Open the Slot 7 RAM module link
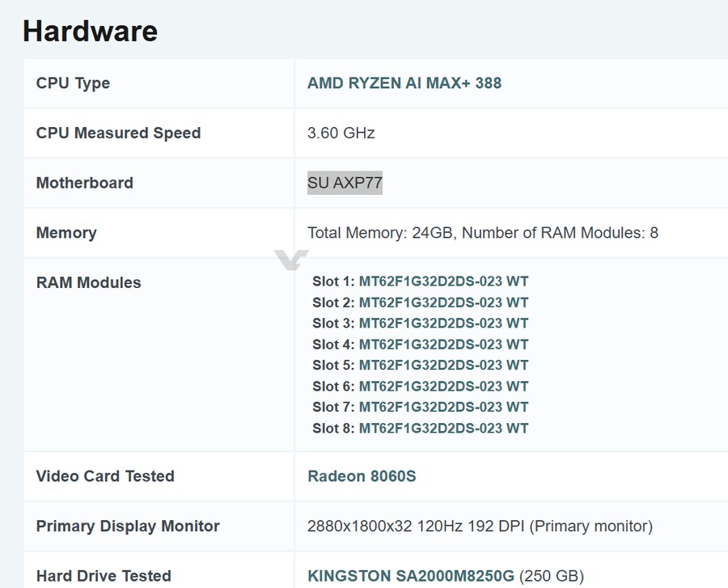 pos(445,407)
